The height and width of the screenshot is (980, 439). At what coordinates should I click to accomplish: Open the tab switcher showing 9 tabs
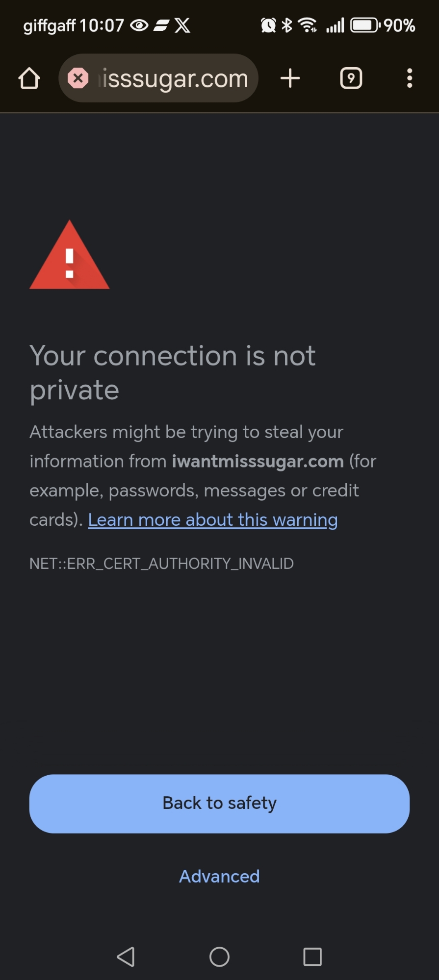[351, 78]
